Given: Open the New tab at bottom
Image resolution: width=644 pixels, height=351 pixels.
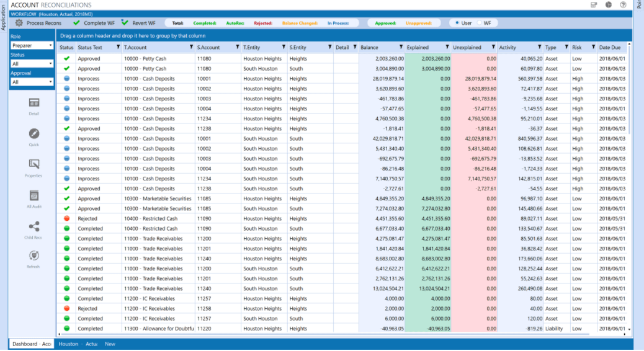Looking at the screenshot, I should click(x=110, y=344).
